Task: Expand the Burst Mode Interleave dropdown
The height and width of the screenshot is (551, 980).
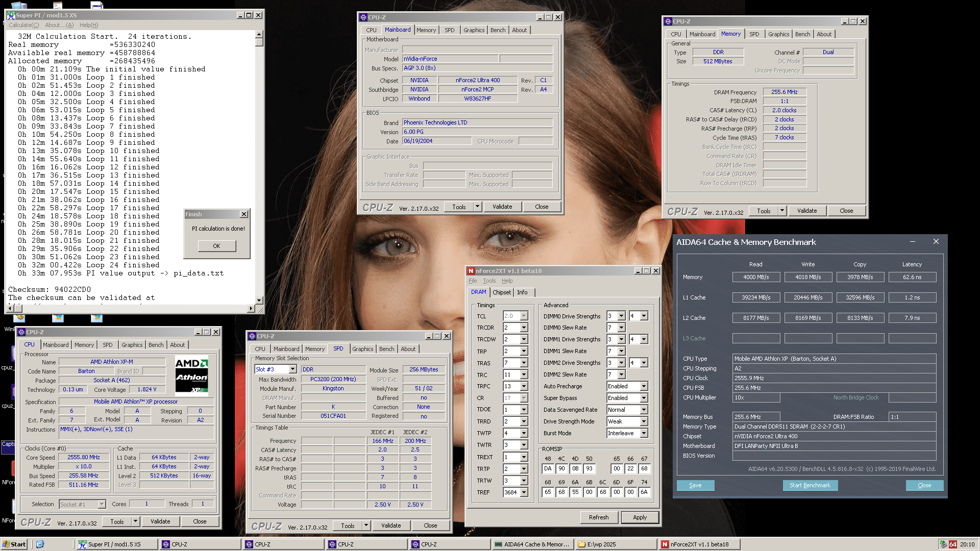Action: [644, 434]
